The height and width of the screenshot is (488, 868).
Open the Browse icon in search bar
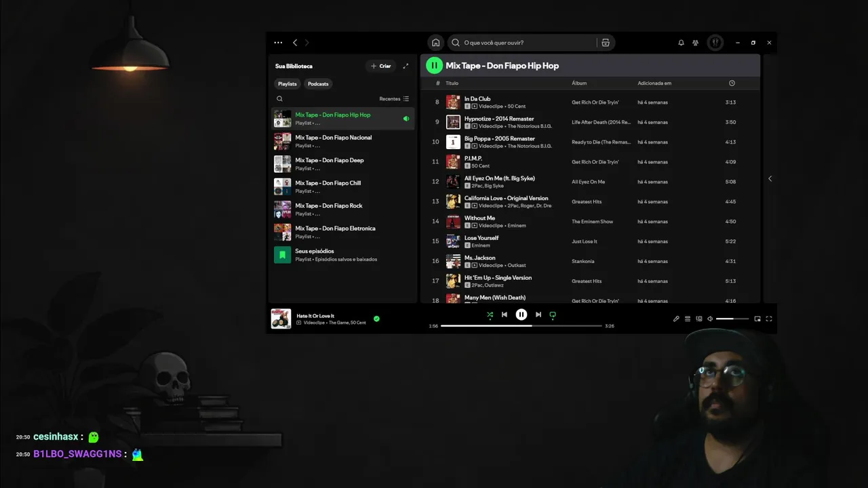(606, 43)
